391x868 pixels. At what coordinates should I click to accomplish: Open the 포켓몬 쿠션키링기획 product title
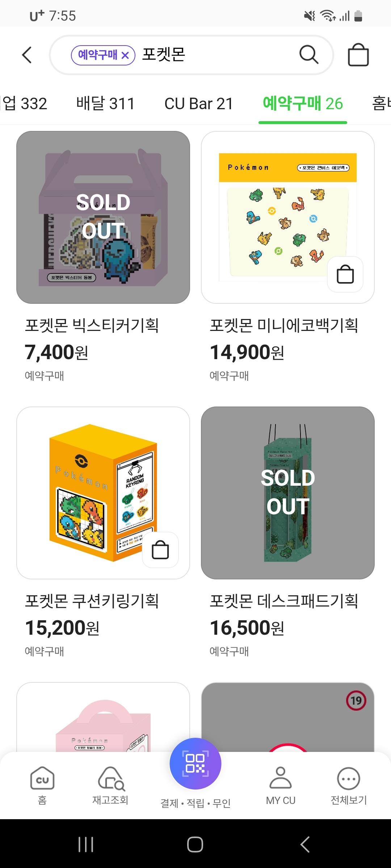92,601
